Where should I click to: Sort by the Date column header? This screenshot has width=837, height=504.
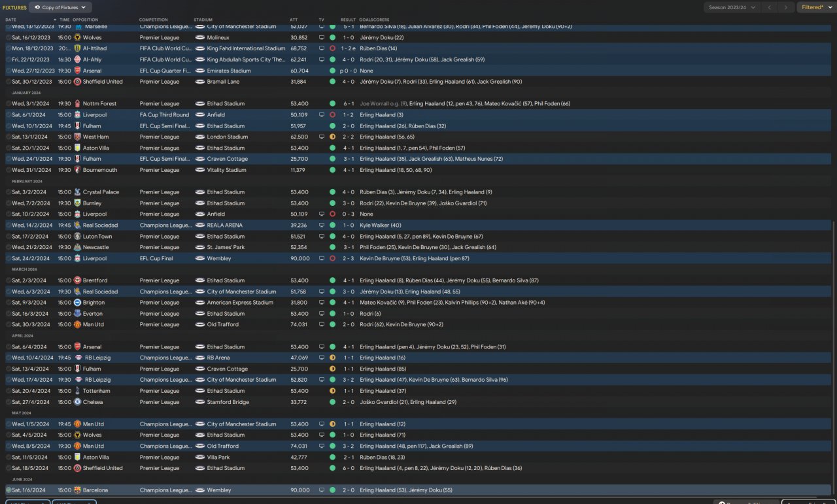click(11, 20)
